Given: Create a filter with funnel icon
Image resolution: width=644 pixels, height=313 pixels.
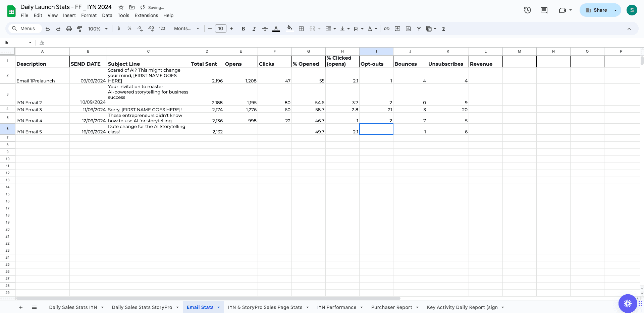Looking at the screenshot, I should tap(419, 29).
